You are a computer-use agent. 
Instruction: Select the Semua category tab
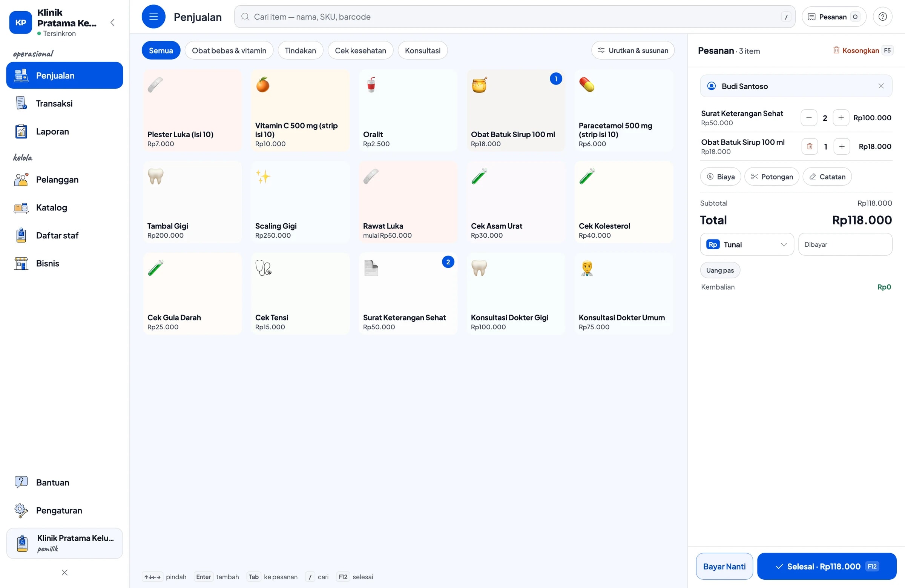pyautogui.click(x=161, y=51)
